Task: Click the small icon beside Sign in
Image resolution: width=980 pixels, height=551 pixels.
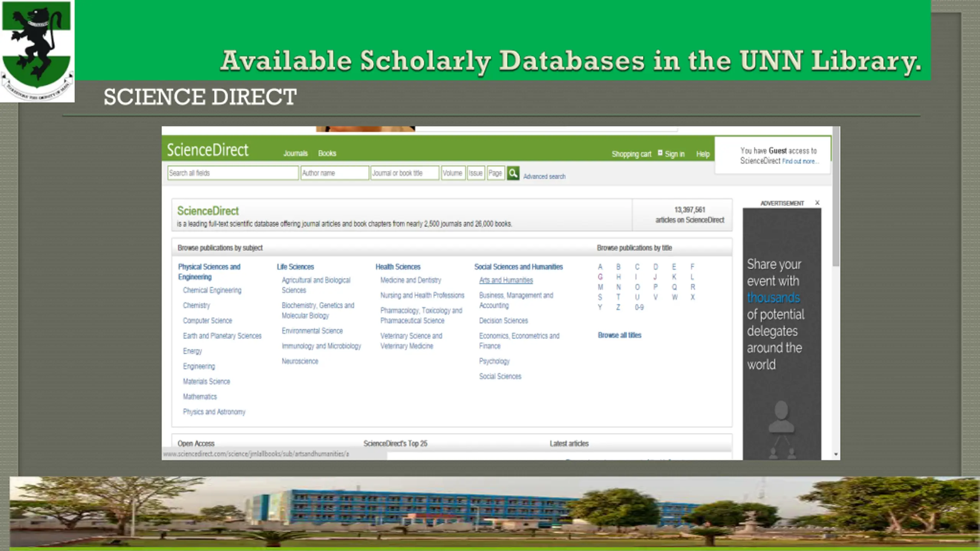Action: (660, 153)
